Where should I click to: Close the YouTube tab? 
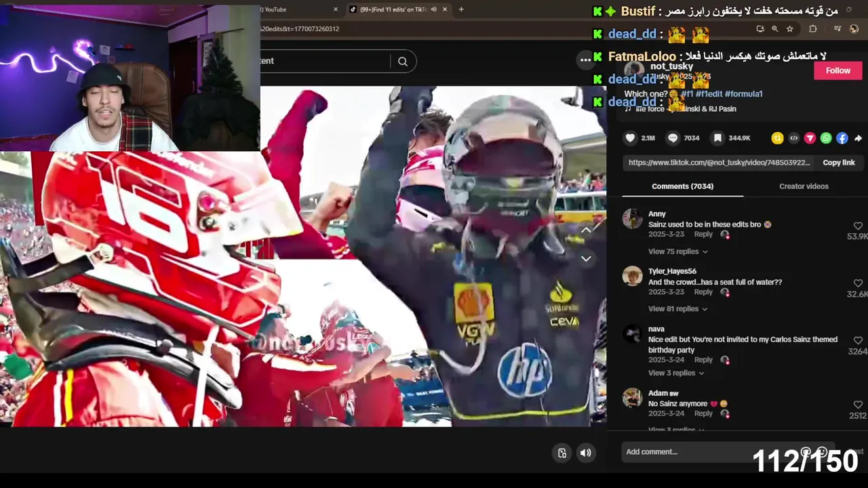[336, 9]
